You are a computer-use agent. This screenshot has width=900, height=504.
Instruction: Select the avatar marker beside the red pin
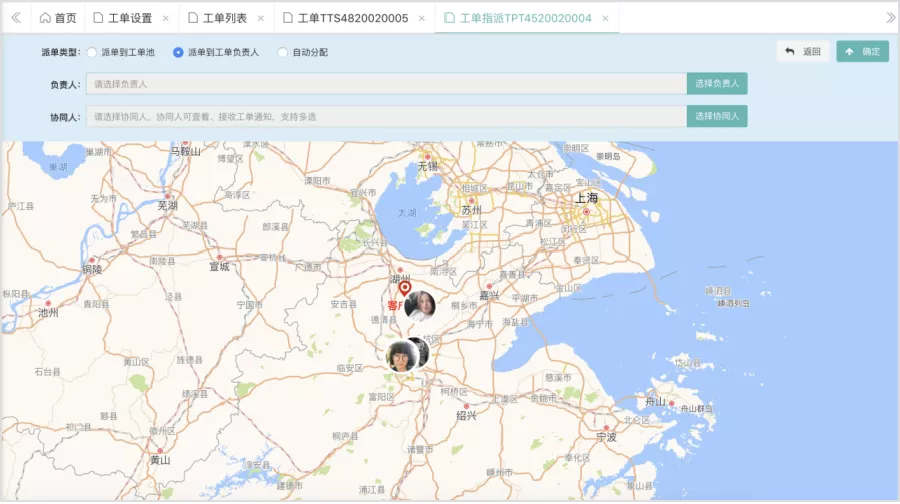click(x=420, y=305)
